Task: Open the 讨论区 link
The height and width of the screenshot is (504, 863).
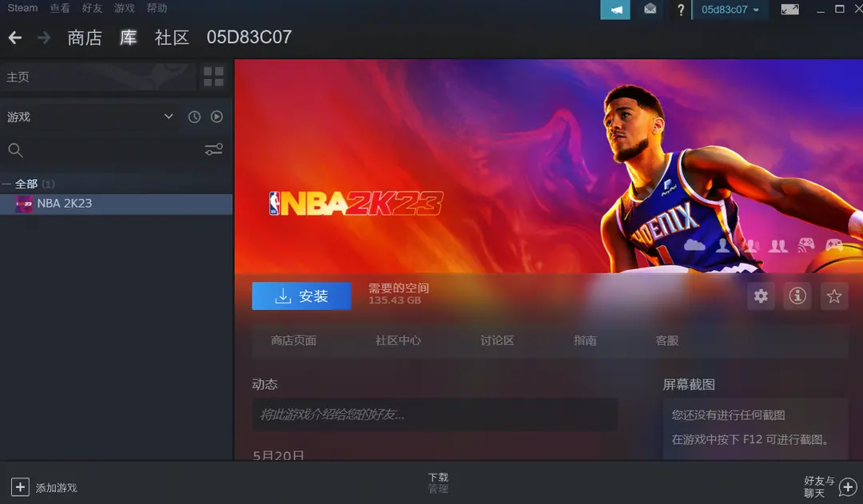Action: point(497,340)
